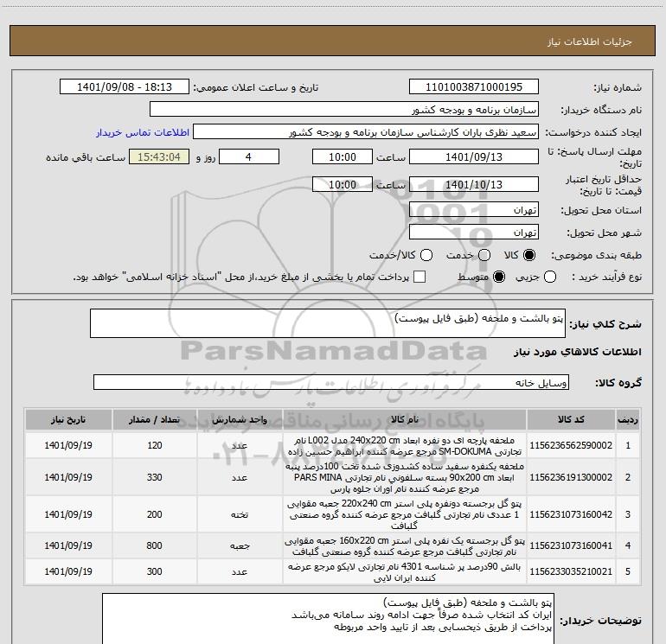Click the 220x240 cm blanket item name
Viewport: 666px width, 644px height.
[x=405, y=514]
